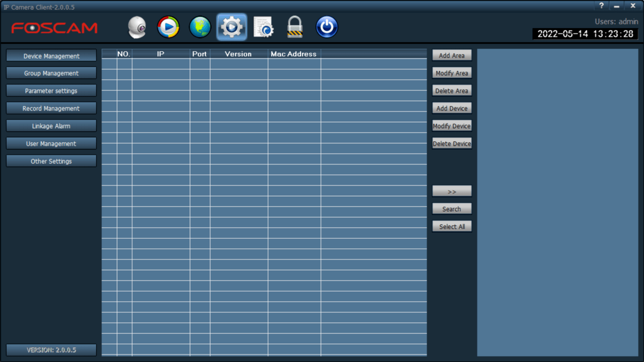Image resolution: width=644 pixels, height=362 pixels.
Task: Open the live camera view icon
Action: click(x=137, y=27)
